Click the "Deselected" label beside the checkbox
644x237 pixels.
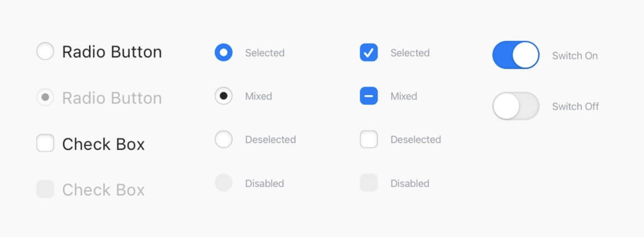point(415,140)
